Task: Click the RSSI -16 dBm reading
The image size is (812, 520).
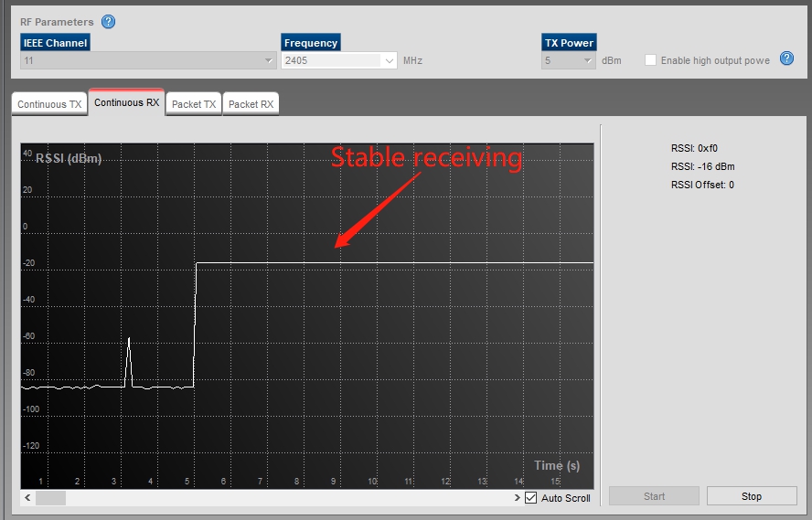Action: [x=702, y=166]
